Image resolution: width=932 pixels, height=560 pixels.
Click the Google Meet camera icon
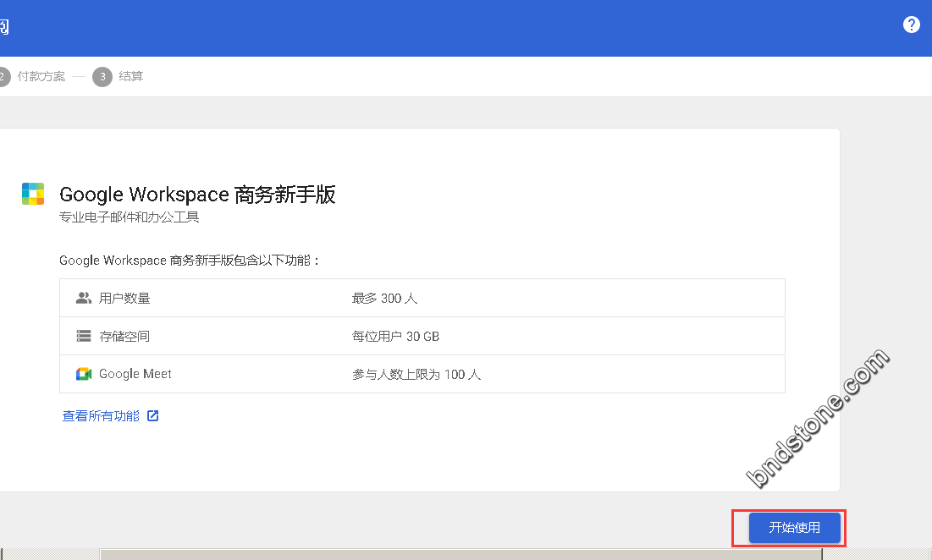[84, 374]
